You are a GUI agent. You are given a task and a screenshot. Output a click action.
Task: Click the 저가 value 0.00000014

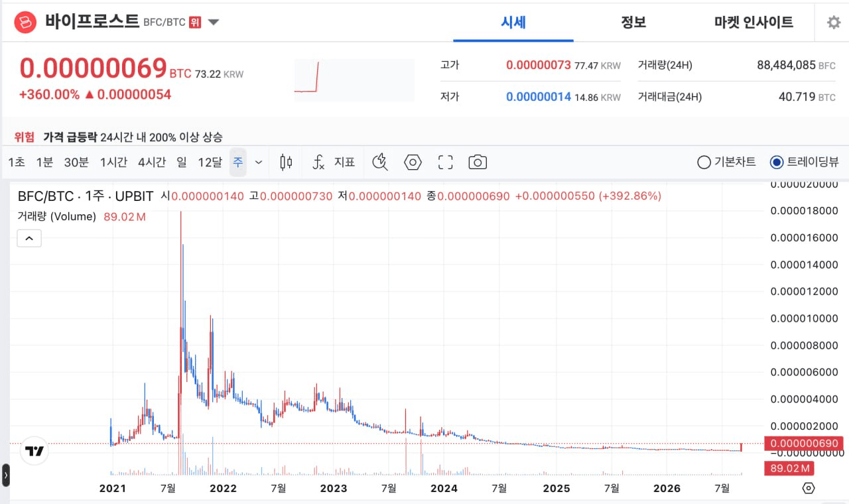pyautogui.click(x=538, y=97)
